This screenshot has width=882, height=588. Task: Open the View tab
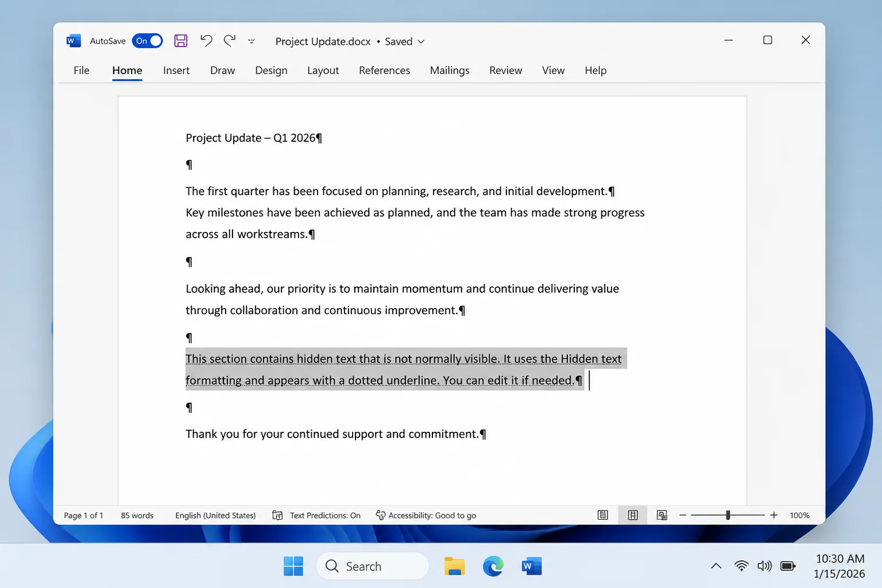tap(553, 70)
